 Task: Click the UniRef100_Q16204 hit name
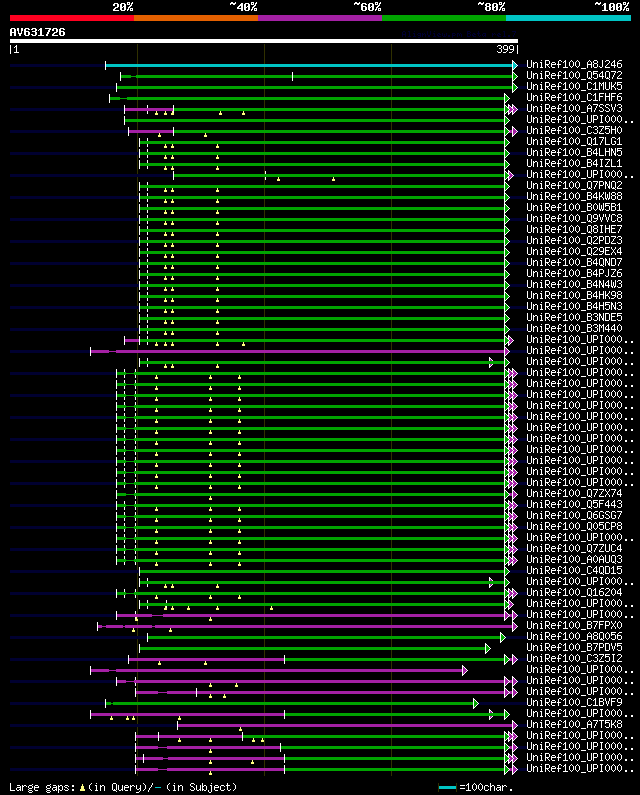tap(574, 592)
